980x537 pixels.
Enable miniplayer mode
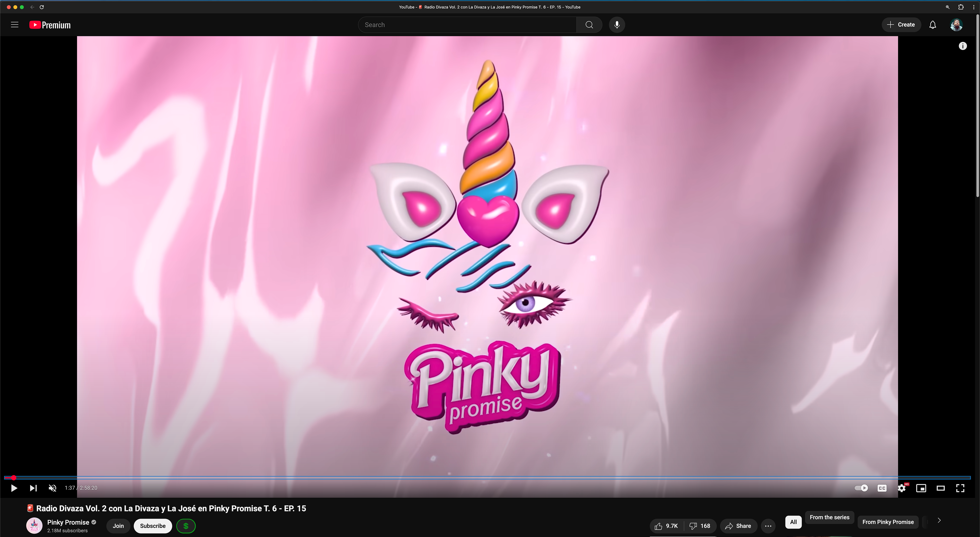pos(921,488)
